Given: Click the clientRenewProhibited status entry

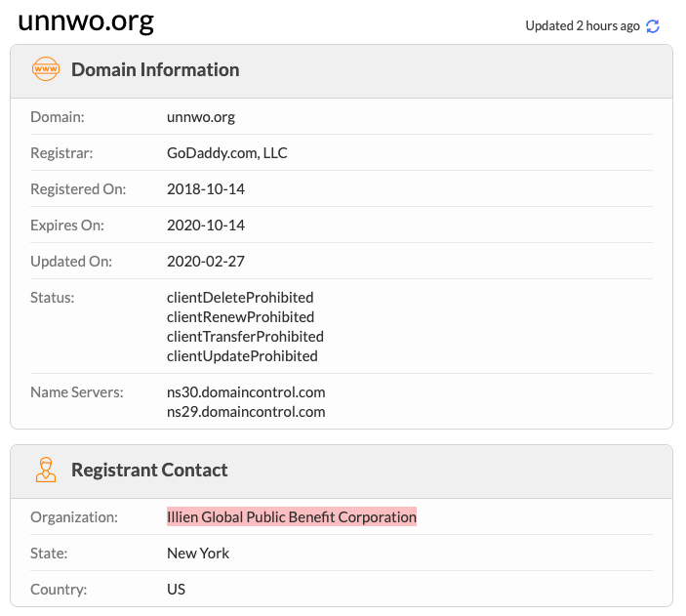Looking at the screenshot, I should tap(240, 316).
